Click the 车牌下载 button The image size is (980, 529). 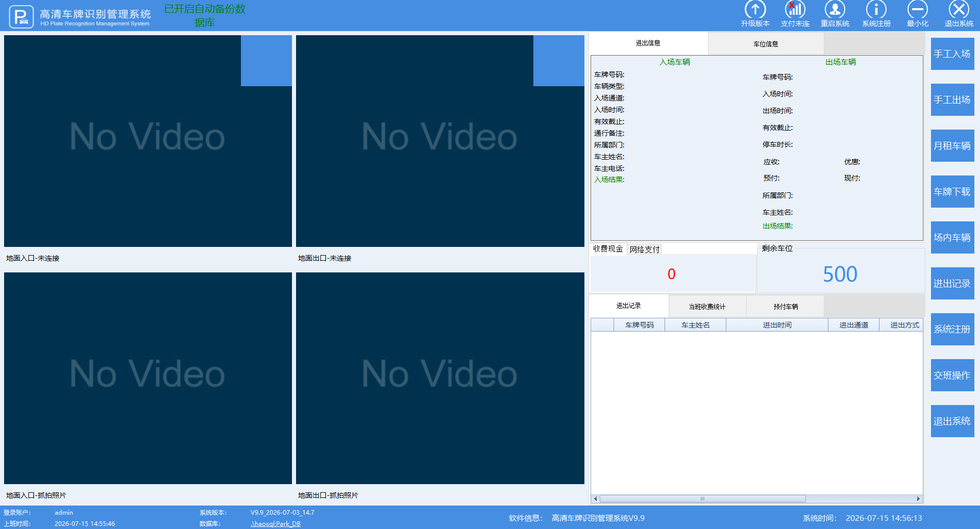(952, 191)
